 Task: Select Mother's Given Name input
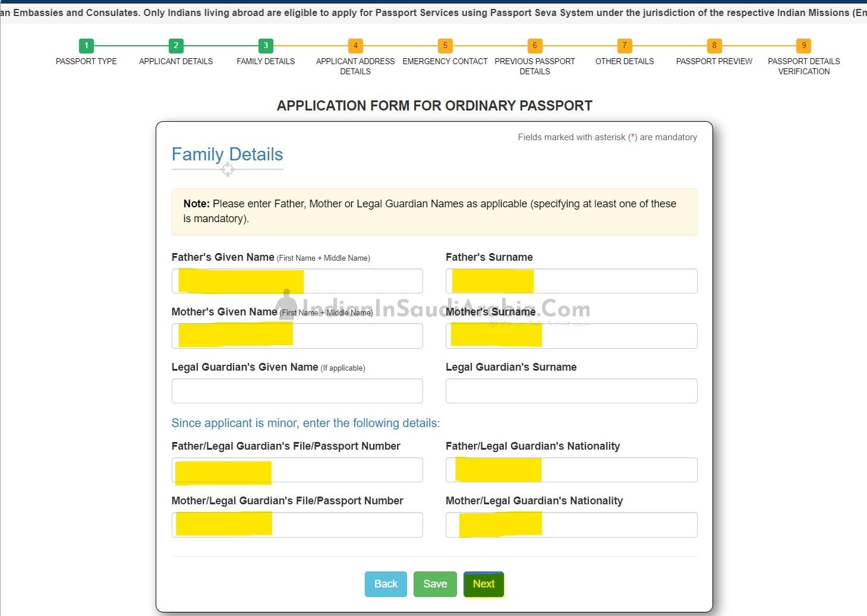(x=297, y=336)
